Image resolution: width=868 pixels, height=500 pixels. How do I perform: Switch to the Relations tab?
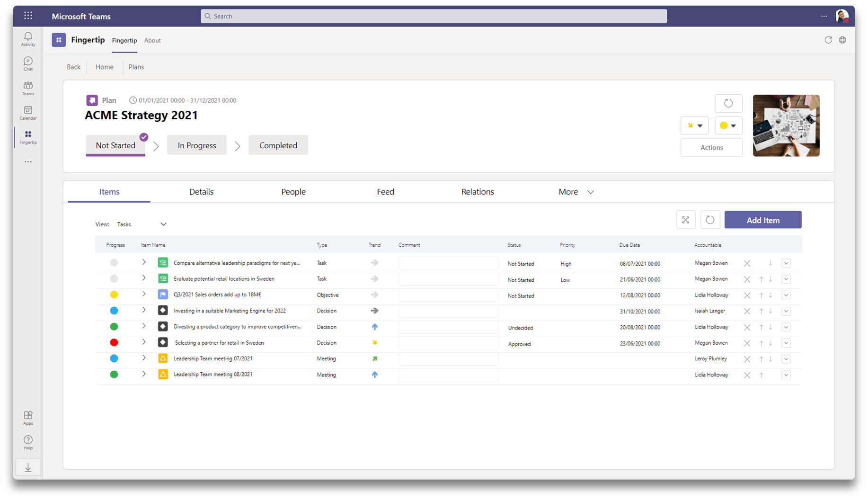pos(478,192)
